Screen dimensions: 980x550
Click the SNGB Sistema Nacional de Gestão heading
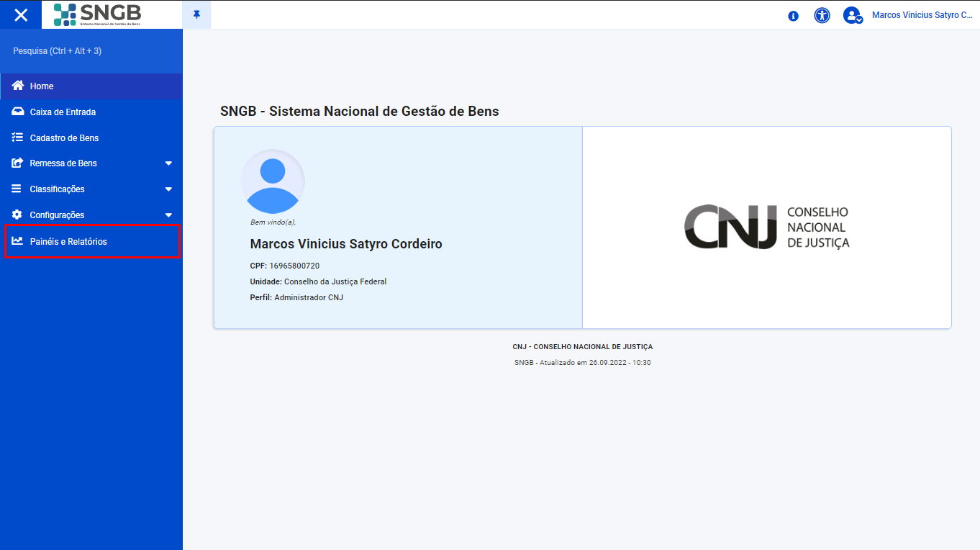[360, 112]
